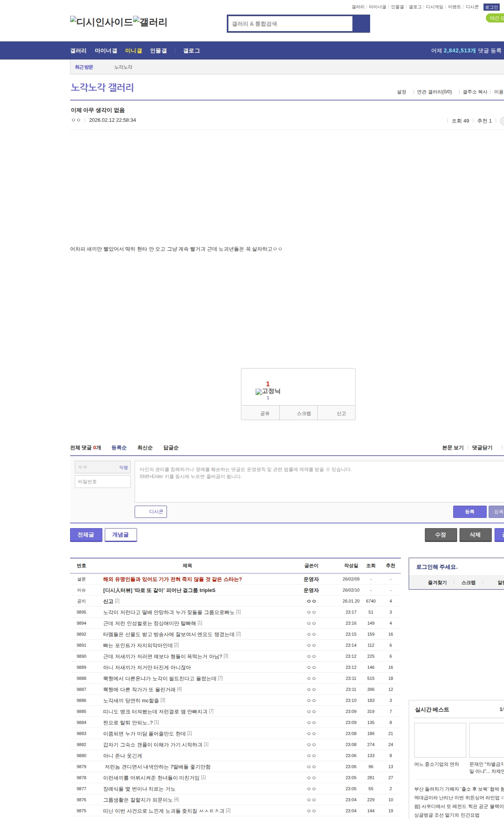Open the 디시콘 picker under the comment box
Image resolution: width=504 pixels, height=819 pixels.
click(151, 512)
